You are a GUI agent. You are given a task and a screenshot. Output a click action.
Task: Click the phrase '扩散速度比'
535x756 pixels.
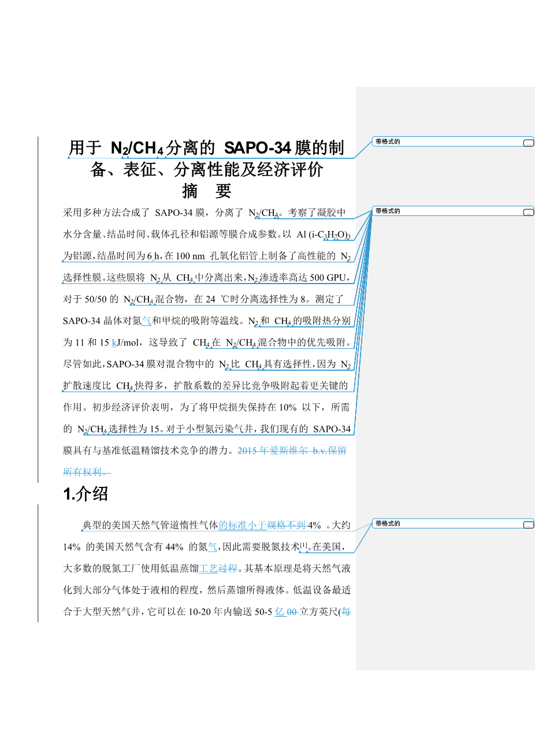(x=87, y=386)
